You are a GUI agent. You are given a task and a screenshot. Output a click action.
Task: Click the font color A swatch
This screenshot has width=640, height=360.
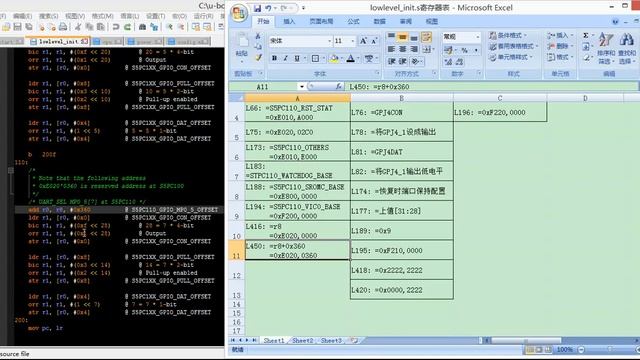tap(351, 59)
